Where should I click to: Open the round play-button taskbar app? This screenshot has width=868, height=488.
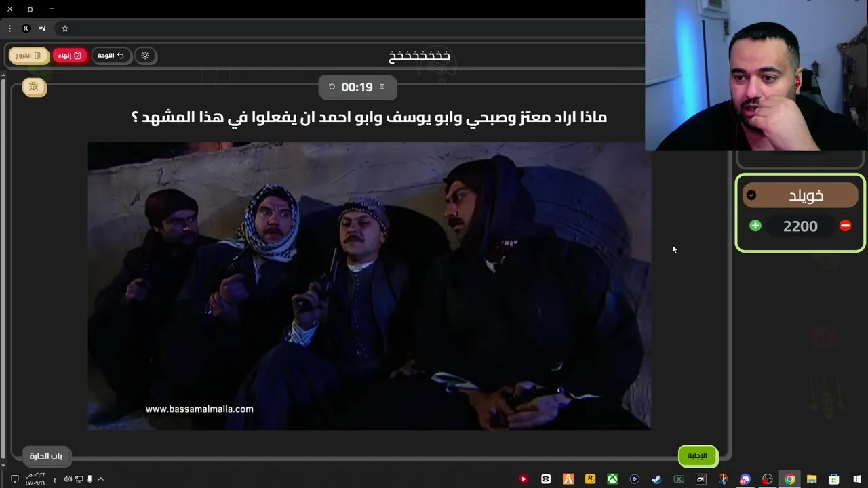click(635, 479)
